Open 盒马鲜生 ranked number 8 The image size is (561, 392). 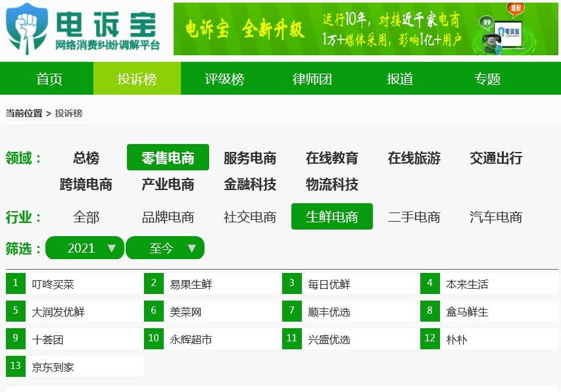point(489,311)
